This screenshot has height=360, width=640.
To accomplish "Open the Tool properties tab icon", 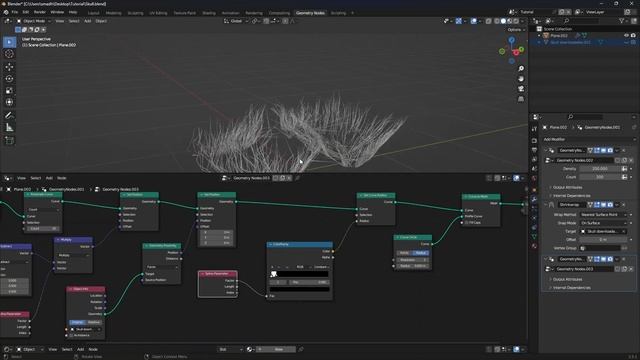I will pyautogui.click(x=534, y=129).
